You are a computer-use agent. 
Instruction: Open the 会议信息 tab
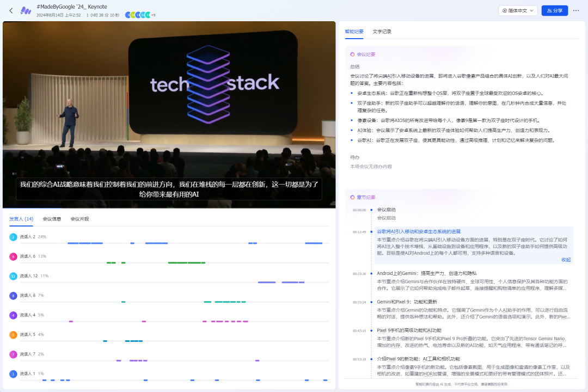pyautogui.click(x=52, y=219)
